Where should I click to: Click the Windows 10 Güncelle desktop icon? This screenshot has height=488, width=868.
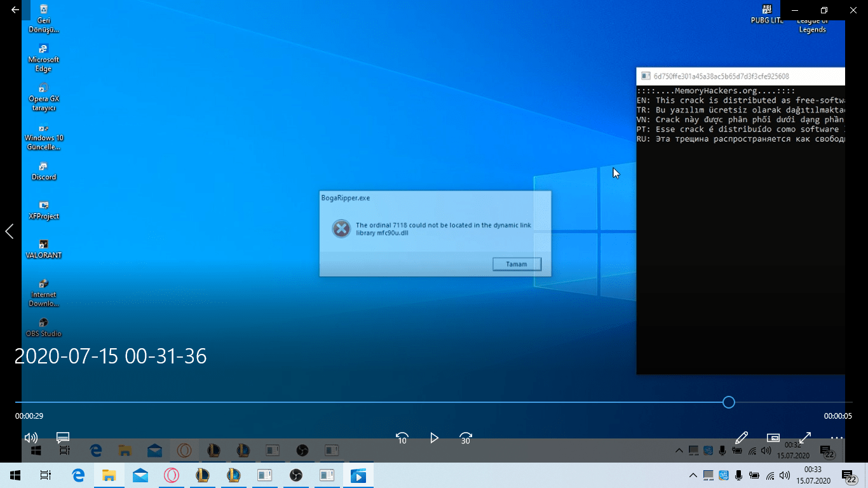[43, 137]
